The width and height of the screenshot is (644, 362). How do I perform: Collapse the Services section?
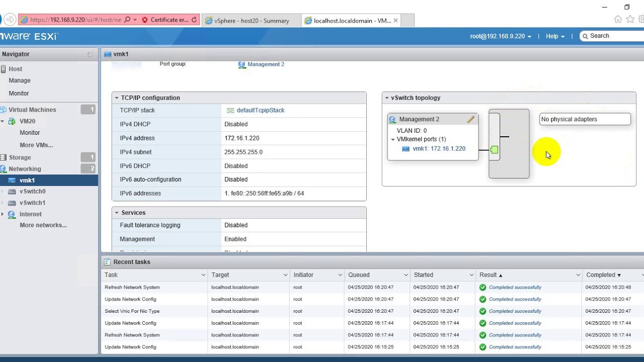[x=117, y=213]
